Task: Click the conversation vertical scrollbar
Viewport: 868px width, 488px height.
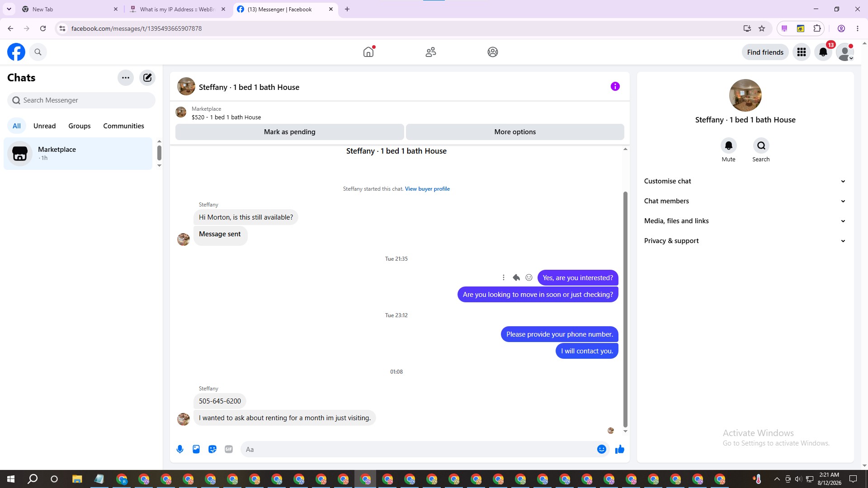Action: click(625, 310)
